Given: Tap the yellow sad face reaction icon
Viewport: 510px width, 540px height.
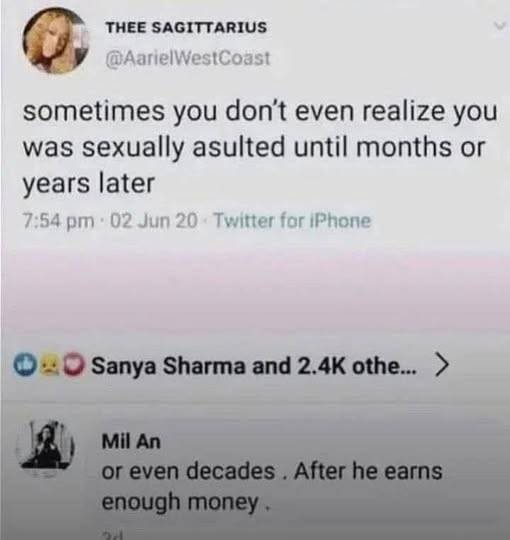Looking at the screenshot, I should [x=48, y=366].
